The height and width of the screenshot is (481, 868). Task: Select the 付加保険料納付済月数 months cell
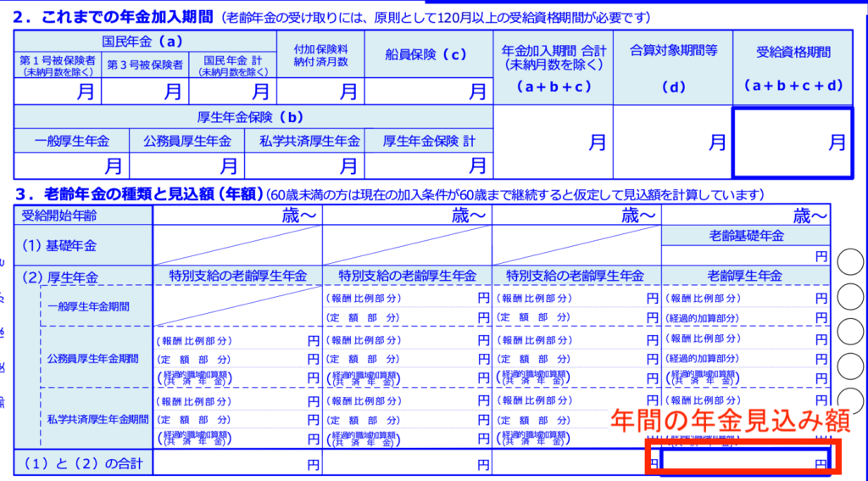pos(321,92)
